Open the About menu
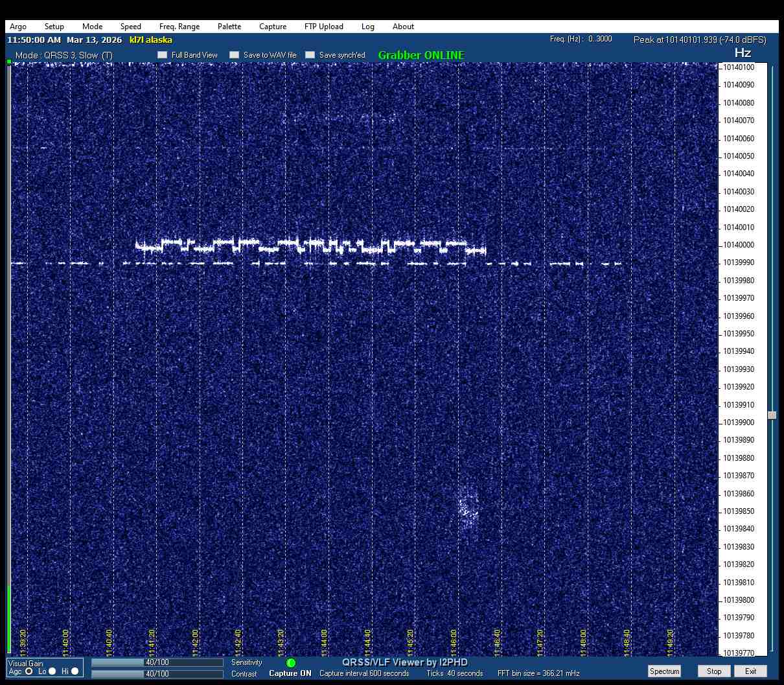Screen dimensions: 784x685 403,27
